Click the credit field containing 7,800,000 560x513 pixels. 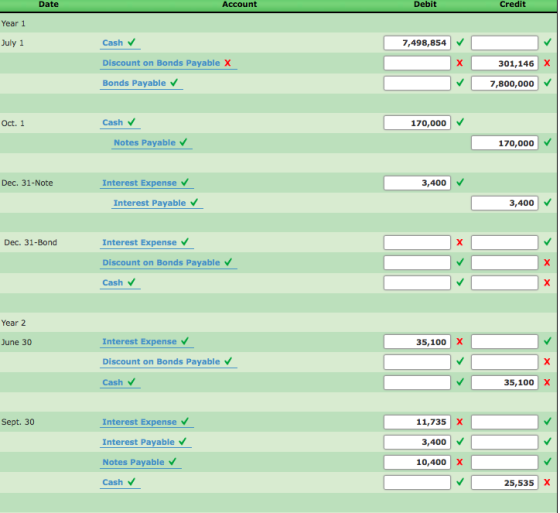[505, 84]
